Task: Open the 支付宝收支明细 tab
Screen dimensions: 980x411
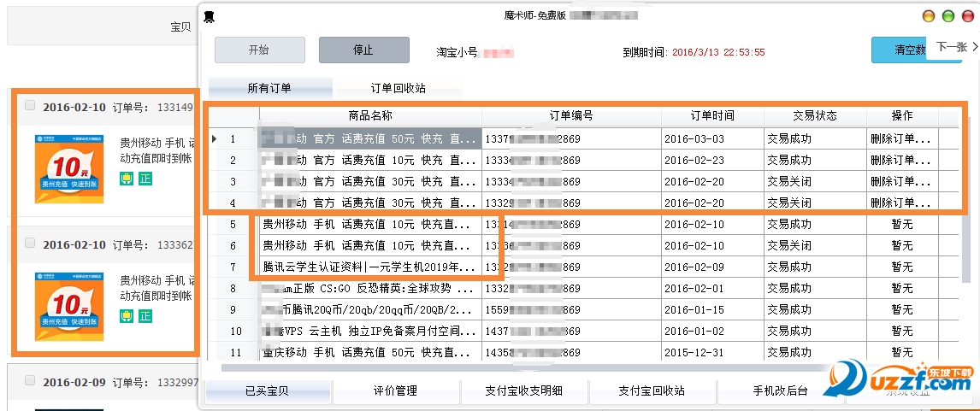Action: click(523, 391)
